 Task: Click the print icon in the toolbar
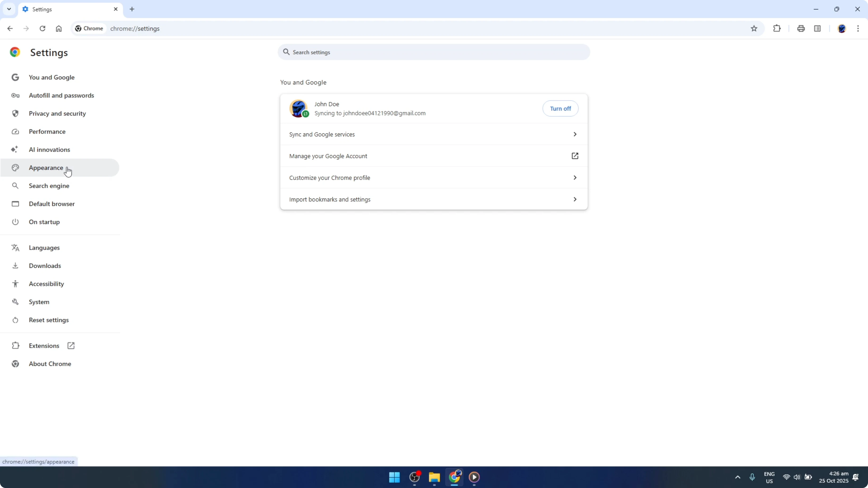pos(801,28)
